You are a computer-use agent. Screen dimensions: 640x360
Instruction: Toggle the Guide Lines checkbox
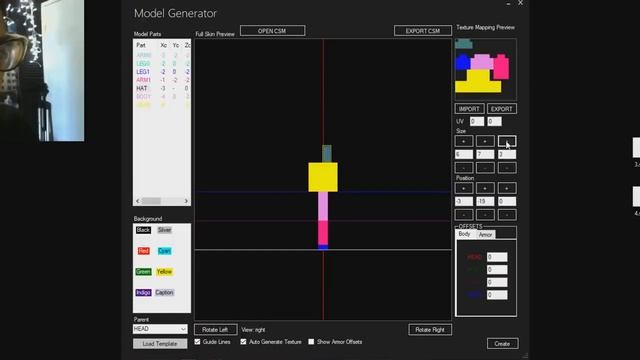(198, 342)
